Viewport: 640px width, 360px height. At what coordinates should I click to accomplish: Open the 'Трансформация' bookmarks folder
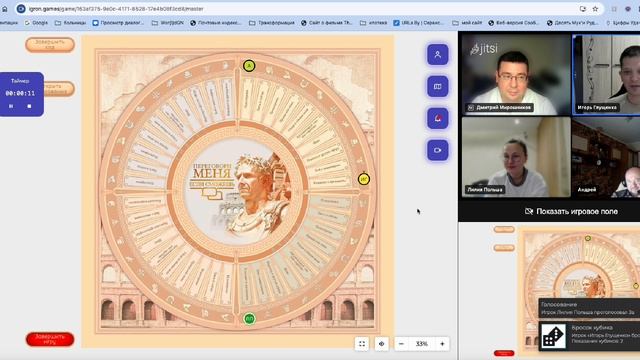point(272,23)
